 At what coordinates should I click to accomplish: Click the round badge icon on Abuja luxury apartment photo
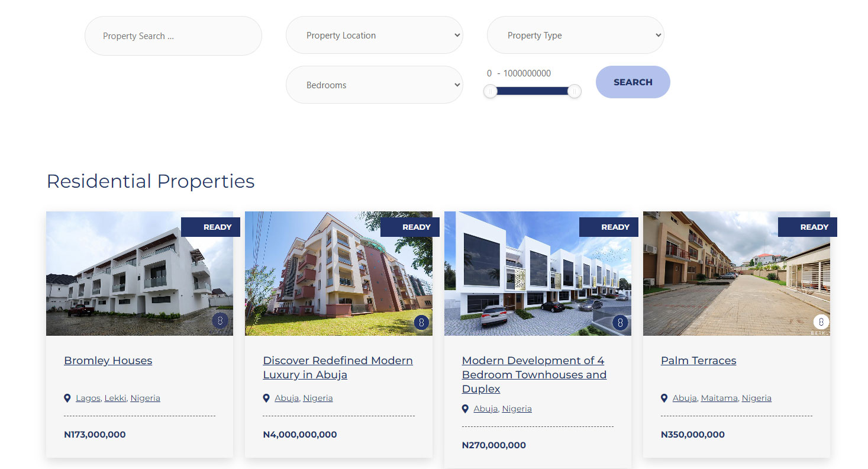coord(421,323)
